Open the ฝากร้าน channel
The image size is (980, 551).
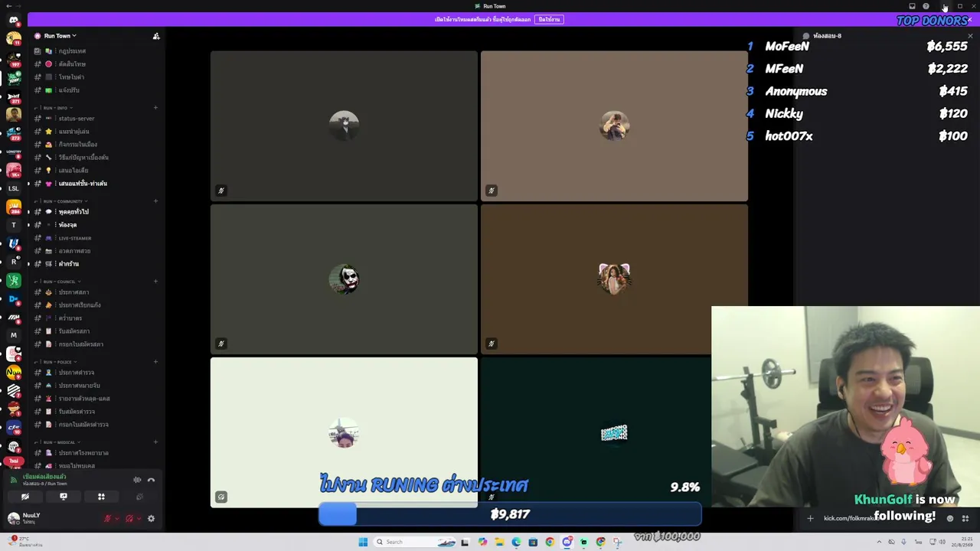coord(95,264)
